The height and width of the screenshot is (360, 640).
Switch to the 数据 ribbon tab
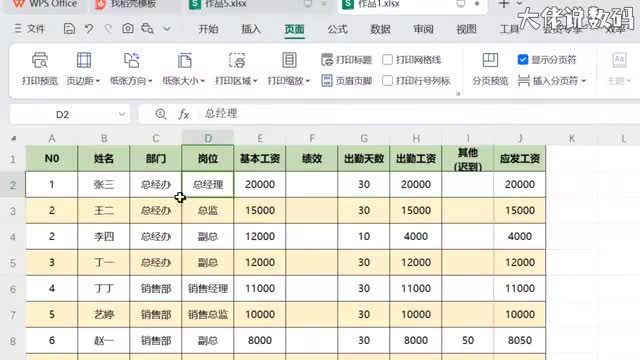pyautogui.click(x=380, y=29)
